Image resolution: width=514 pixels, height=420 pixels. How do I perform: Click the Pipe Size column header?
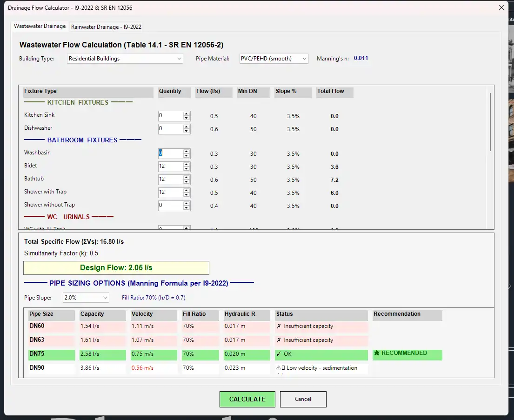pyautogui.click(x=51, y=314)
